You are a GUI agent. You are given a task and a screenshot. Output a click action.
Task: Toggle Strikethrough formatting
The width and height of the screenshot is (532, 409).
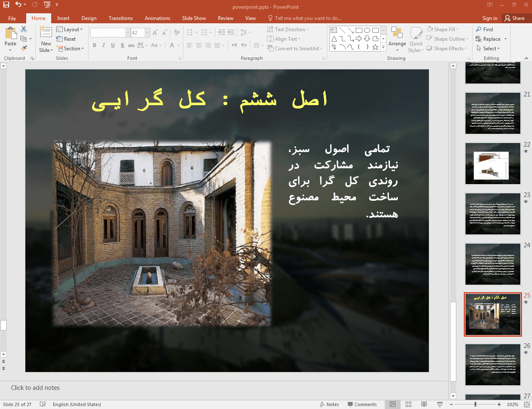131,45
